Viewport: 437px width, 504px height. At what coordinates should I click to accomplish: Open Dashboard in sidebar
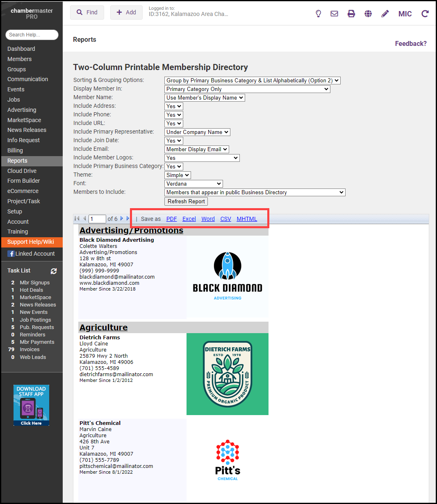pos(21,49)
